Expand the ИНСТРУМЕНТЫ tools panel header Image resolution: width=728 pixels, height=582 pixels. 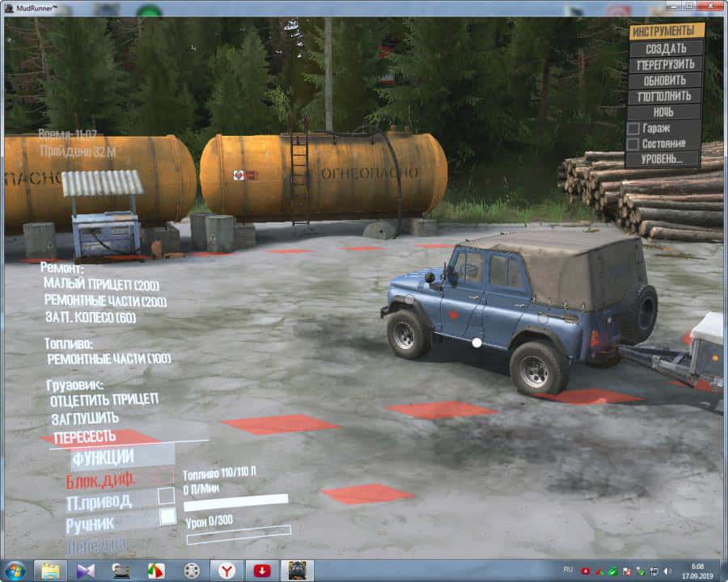click(x=667, y=32)
